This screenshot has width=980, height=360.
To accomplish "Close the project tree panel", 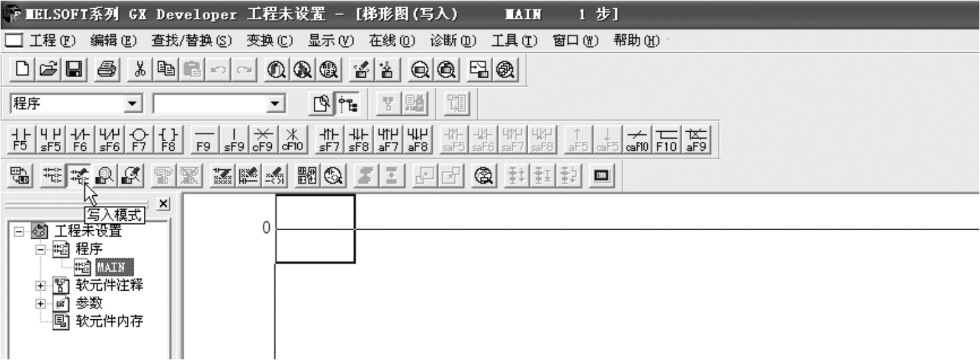I will pyautogui.click(x=163, y=203).
